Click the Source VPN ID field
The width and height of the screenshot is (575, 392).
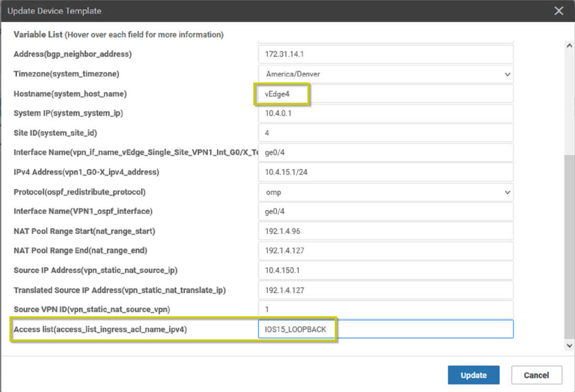point(385,310)
